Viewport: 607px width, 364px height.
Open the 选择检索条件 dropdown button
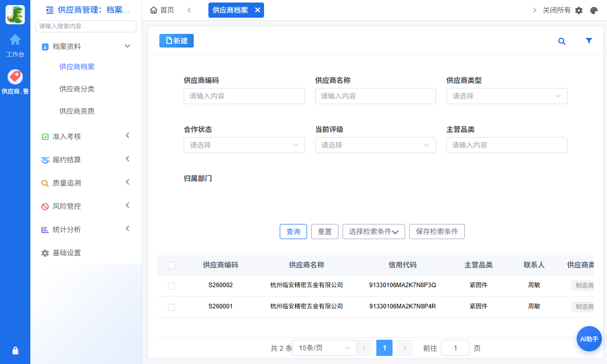(374, 232)
